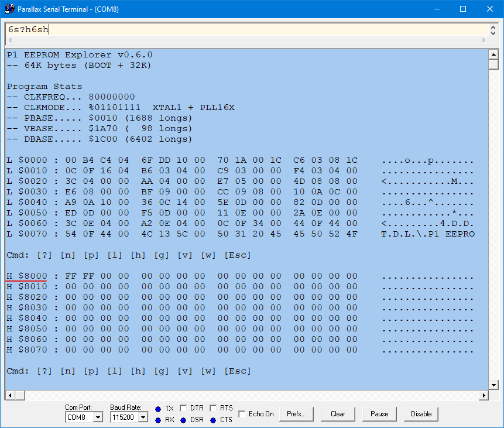Click the CTS status indicator light
This screenshot has height=428, width=504.
pyautogui.click(x=212, y=420)
